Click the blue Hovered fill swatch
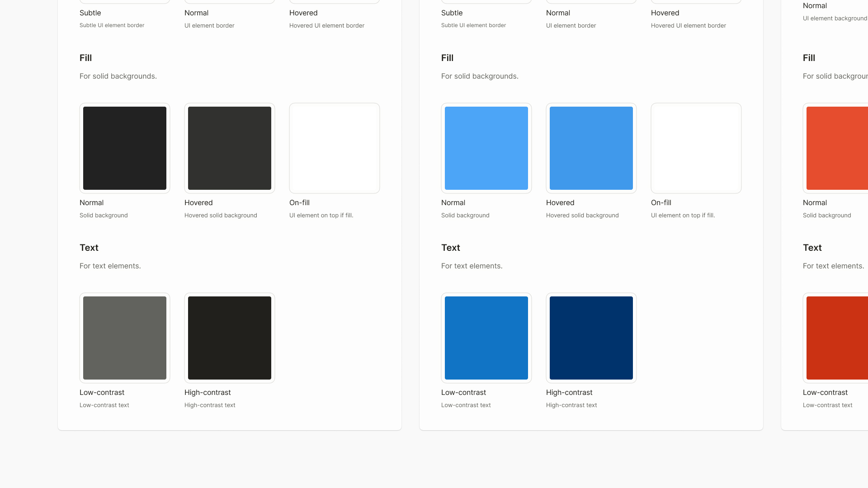Screen dimensions: 868x488 click(591, 148)
